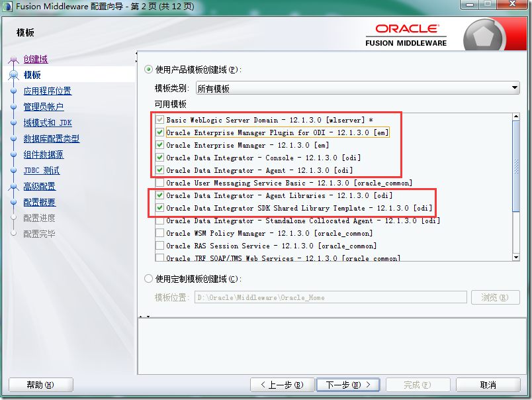The image size is (532, 400).
Task: Click the 可用模板 label
Action: (x=170, y=104)
